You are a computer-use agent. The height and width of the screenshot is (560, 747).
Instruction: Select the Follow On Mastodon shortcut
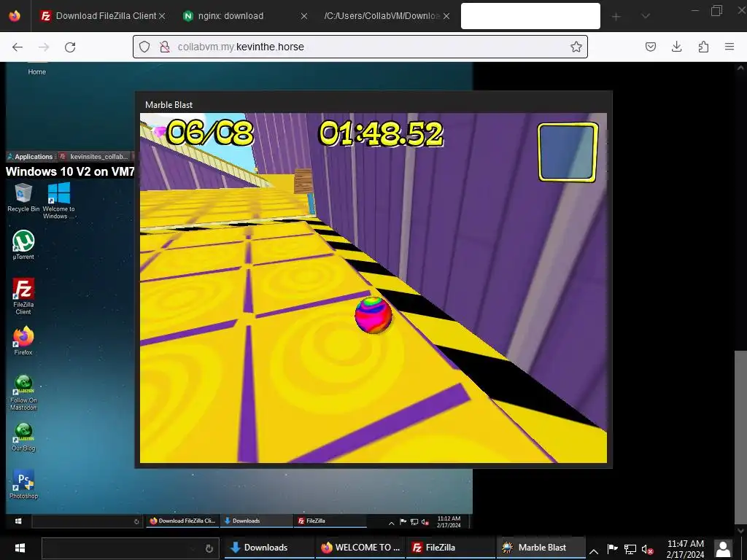pyautogui.click(x=23, y=392)
